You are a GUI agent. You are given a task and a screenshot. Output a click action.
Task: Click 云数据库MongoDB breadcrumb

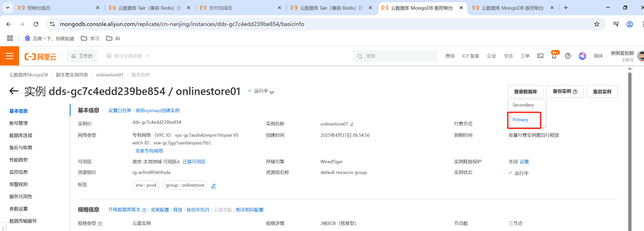click(29, 75)
